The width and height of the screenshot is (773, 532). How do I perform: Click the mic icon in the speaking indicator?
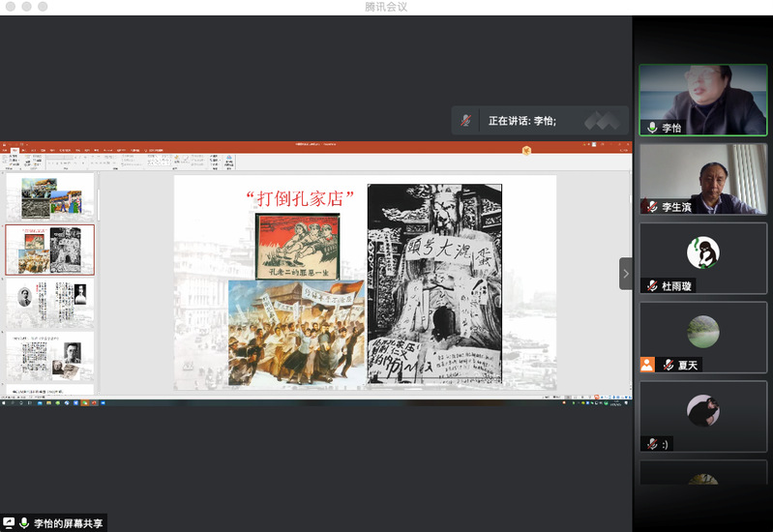coord(465,121)
